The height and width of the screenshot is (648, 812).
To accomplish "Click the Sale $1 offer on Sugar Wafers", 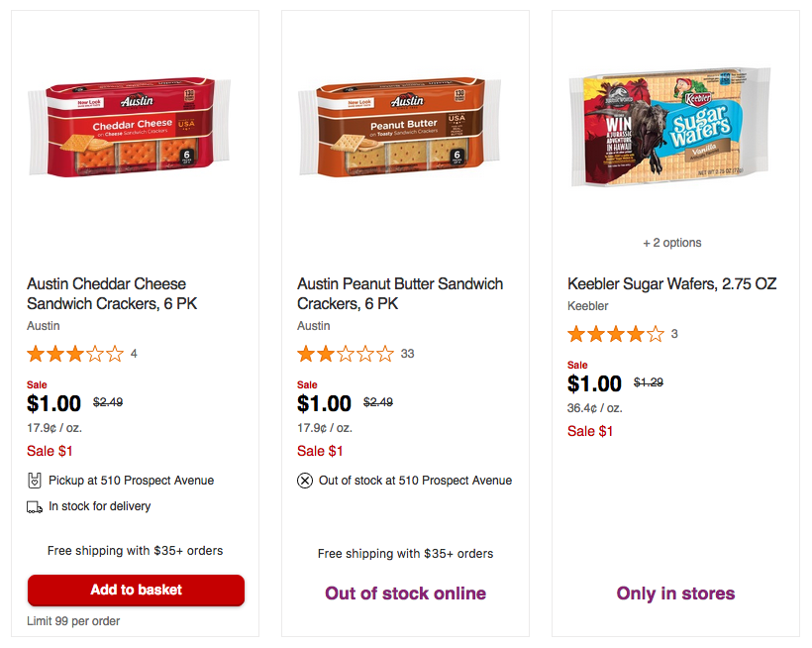I will 590,431.
